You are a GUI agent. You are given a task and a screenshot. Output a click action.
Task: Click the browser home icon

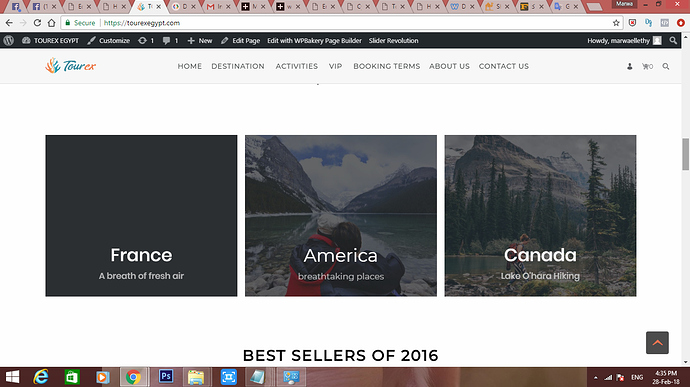pyautogui.click(x=51, y=23)
